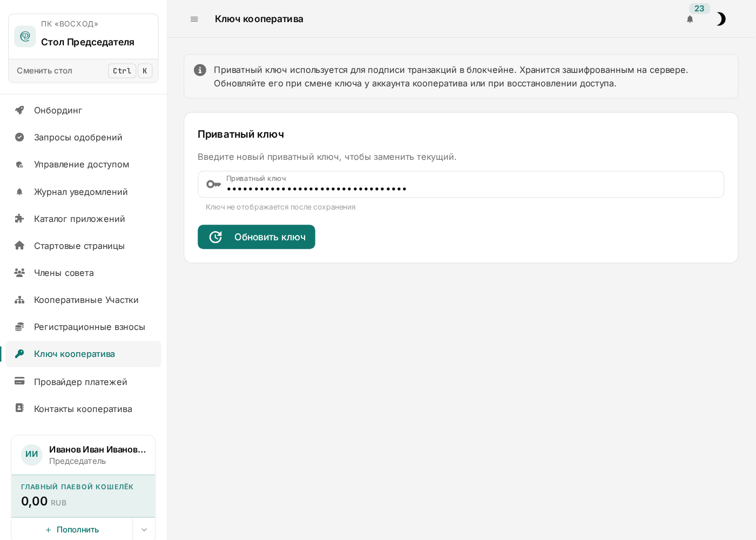Click the Председатель role label
Viewport: 756px width, 540px height.
[x=77, y=461]
